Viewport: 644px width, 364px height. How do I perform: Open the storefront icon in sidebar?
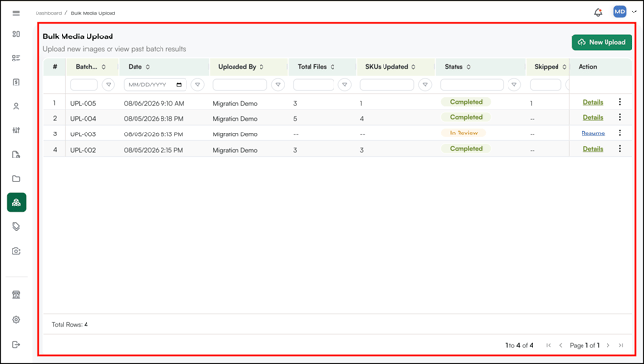(16, 295)
